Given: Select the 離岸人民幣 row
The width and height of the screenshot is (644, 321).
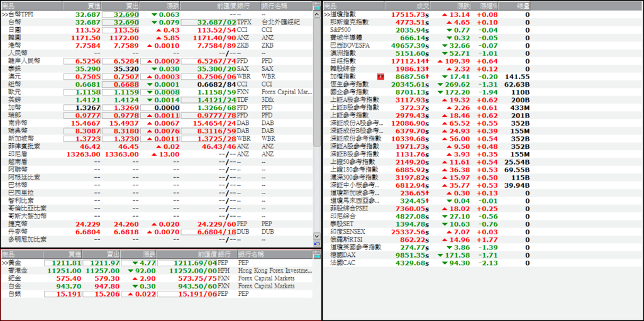Looking at the screenshot, I should click(x=157, y=61).
